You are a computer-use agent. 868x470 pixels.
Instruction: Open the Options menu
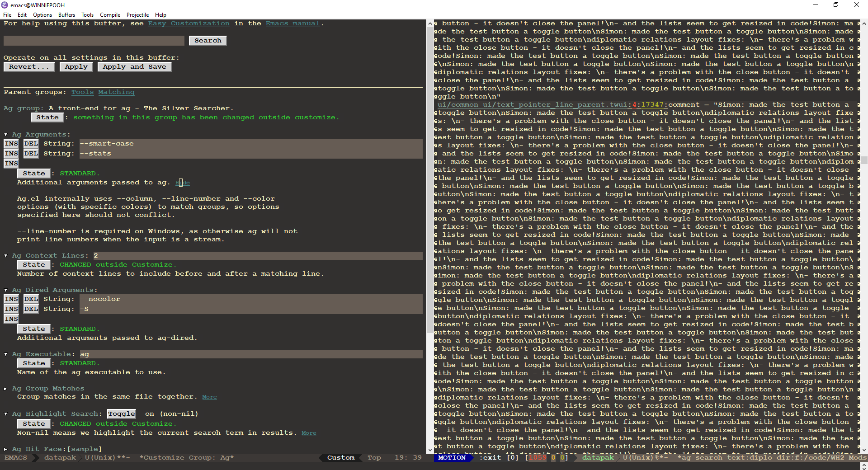tap(42, 15)
